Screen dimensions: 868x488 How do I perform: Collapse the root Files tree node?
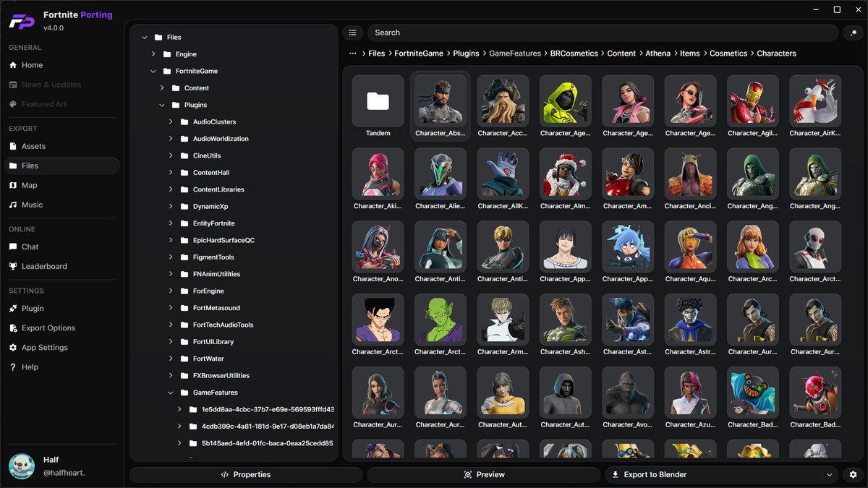coord(145,38)
